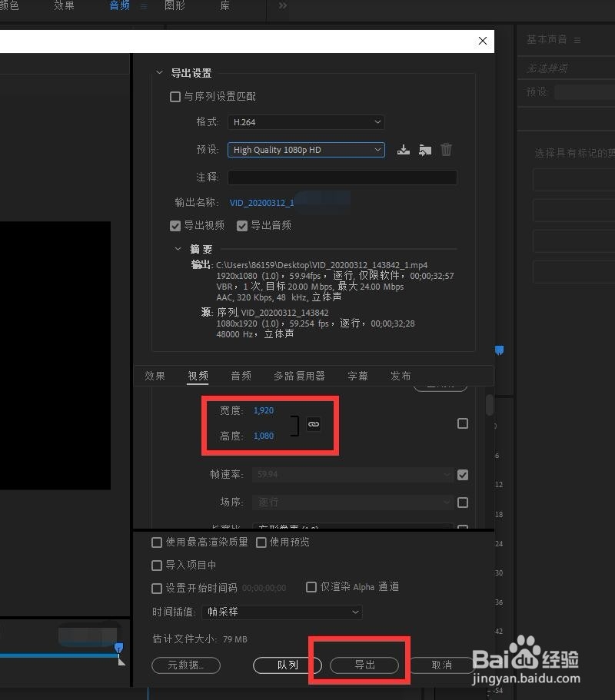
Task: Uncheck the 导出视频 checkbox
Action: pyautogui.click(x=175, y=226)
